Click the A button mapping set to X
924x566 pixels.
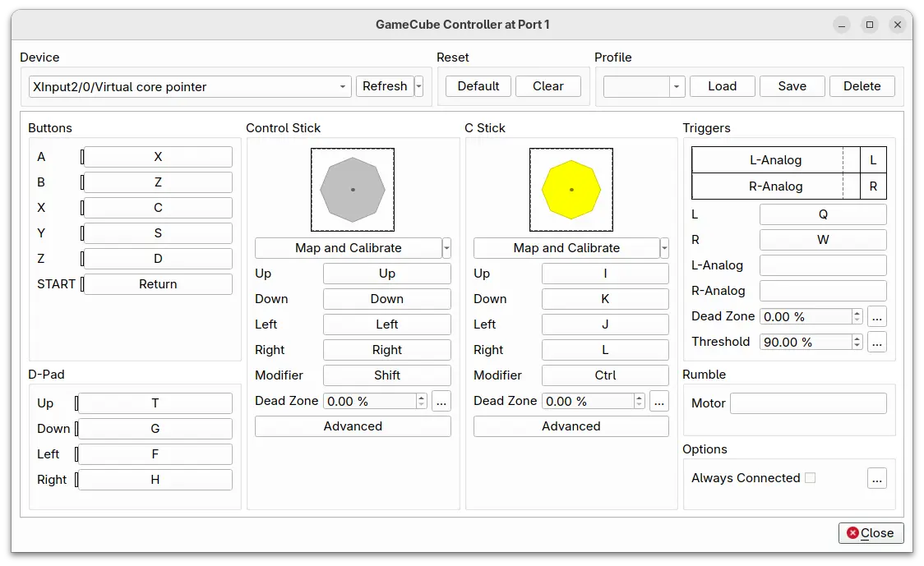(x=158, y=157)
